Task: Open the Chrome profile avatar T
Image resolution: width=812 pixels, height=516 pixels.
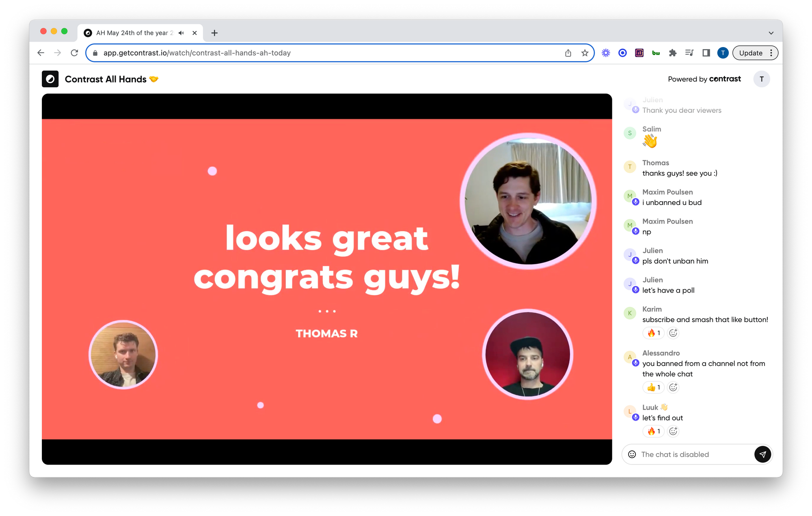Action: (723, 53)
